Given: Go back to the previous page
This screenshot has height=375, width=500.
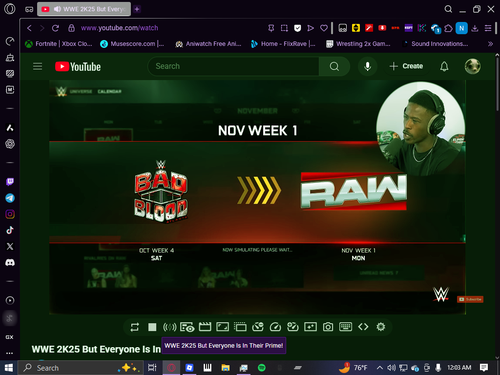Looking at the screenshot, I should click(x=29, y=28).
